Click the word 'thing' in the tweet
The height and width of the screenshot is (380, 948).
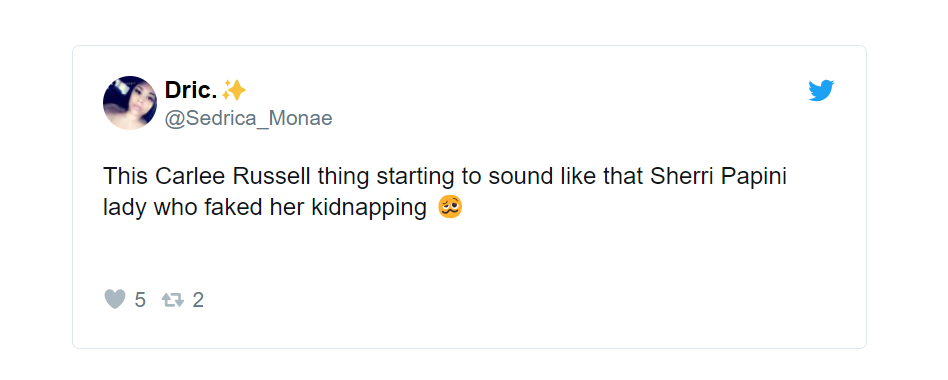tap(343, 176)
